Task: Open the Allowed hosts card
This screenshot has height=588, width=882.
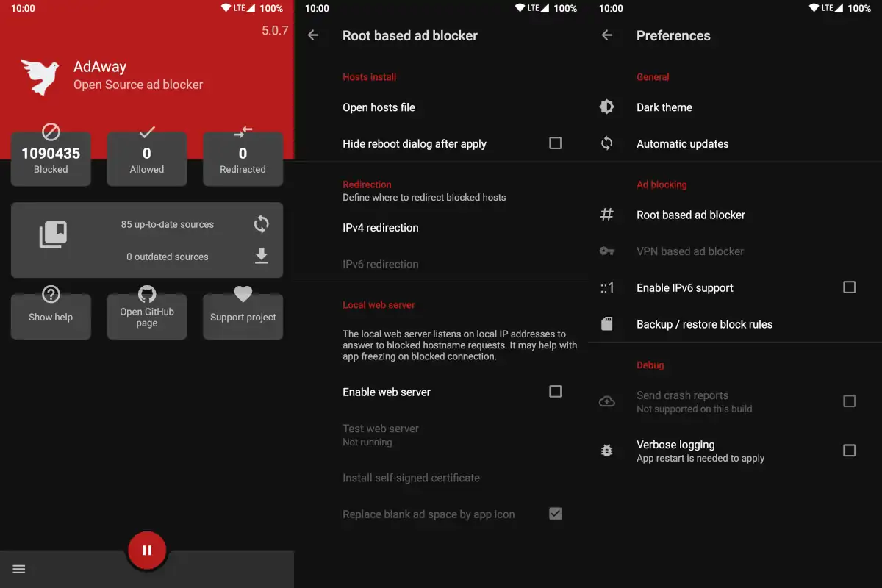Action: [x=147, y=159]
